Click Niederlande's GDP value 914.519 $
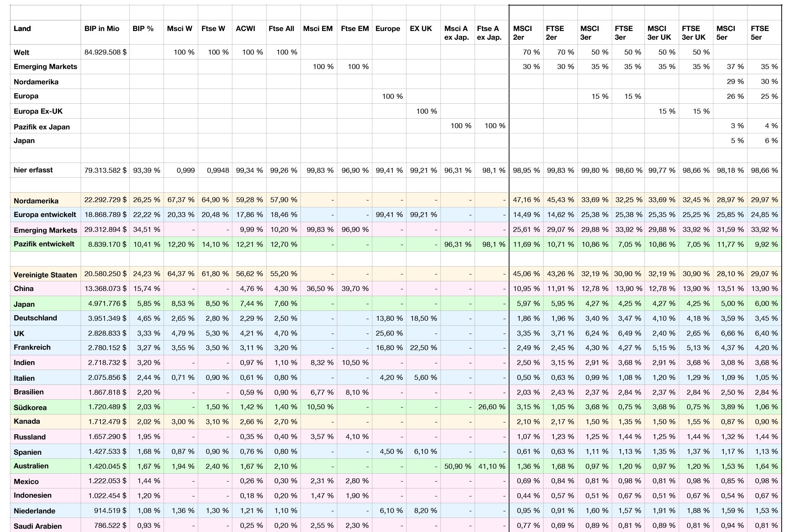 point(110,511)
